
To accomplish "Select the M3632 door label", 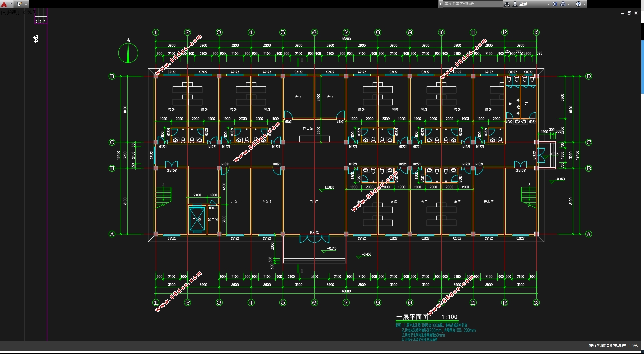I will pyautogui.click(x=314, y=232).
